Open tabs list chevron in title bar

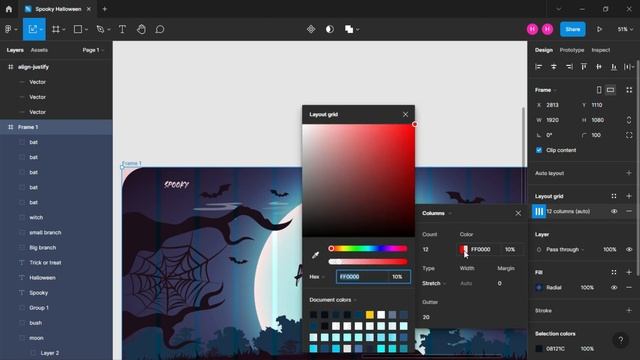tap(558, 9)
